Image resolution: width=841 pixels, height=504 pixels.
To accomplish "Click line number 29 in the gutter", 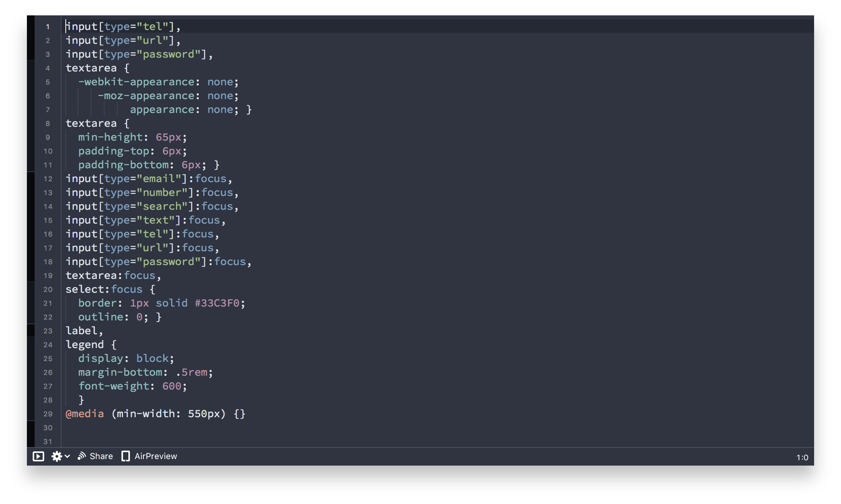I will (x=48, y=414).
